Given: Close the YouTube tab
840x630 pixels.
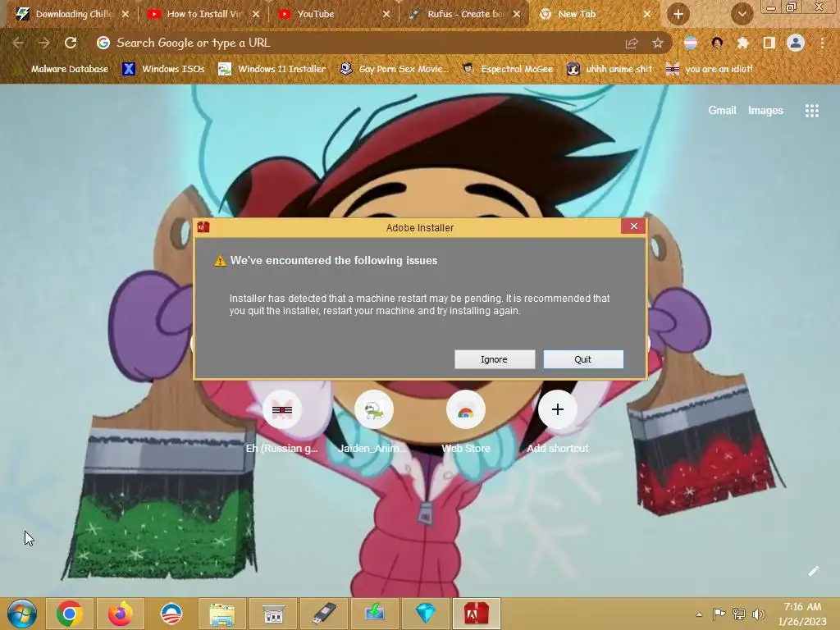Looking at the screenshot, I should click(x=386, y=14).
